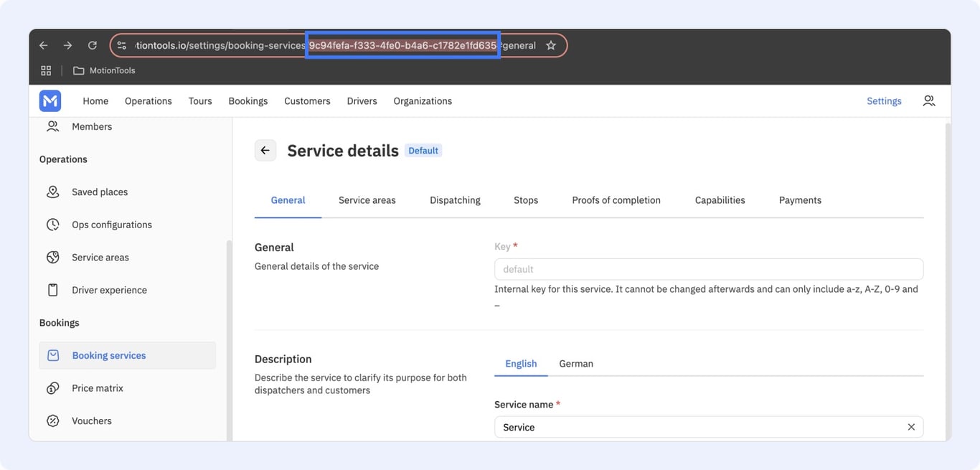This screenshot has width=980, height=470.
Task: Open the Customers menu item
Action: click(307, 101)
